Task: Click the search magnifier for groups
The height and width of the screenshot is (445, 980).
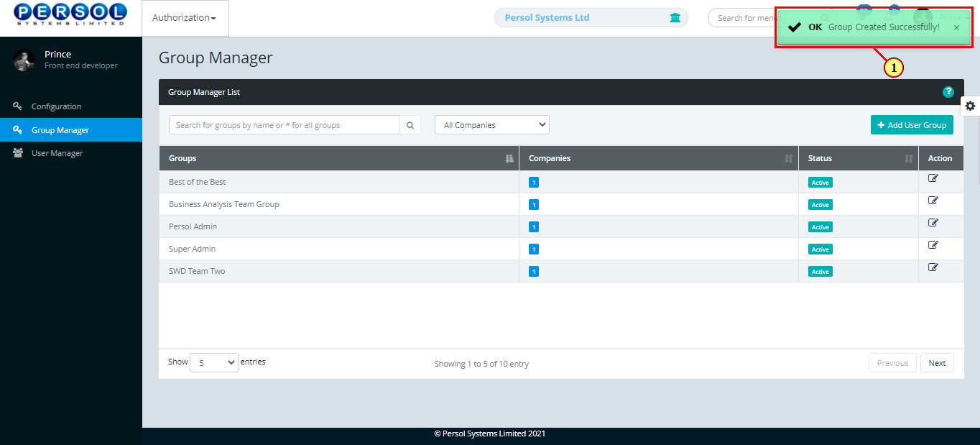Action: pyautogui.click(x=410, y=125)
